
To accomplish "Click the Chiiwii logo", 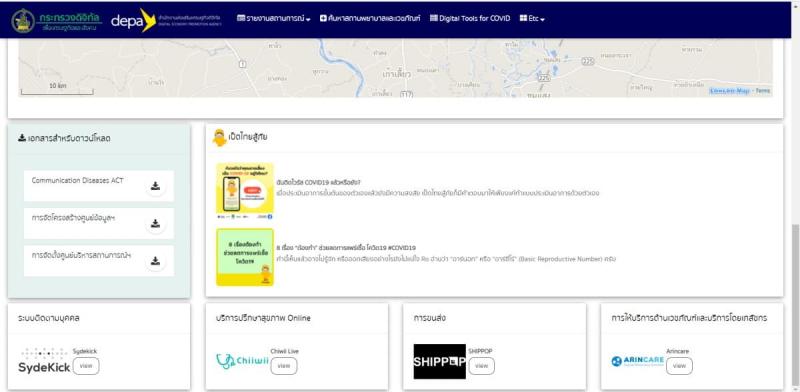I will [242, 361].
